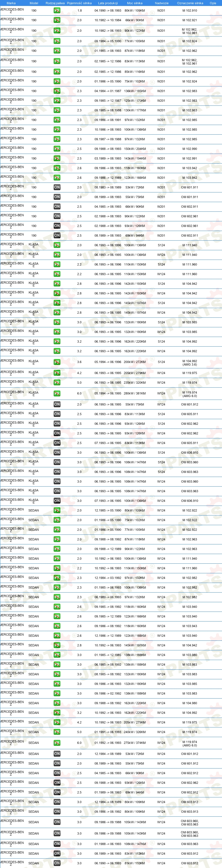Viewport: 222px width, 868px height.
Task: Click the ON icon in the 81kW / 110KM row
Action: click(x=57, y=863)
